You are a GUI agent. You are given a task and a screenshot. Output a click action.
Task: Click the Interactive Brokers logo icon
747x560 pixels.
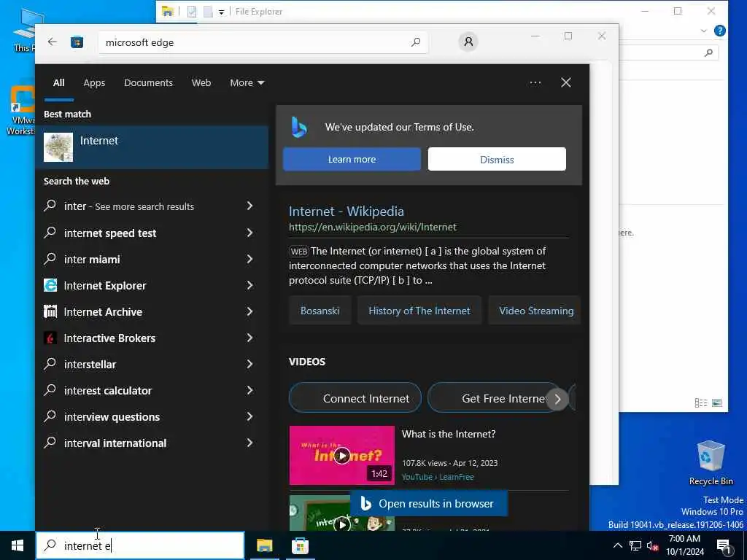click(x=50, y=338)
